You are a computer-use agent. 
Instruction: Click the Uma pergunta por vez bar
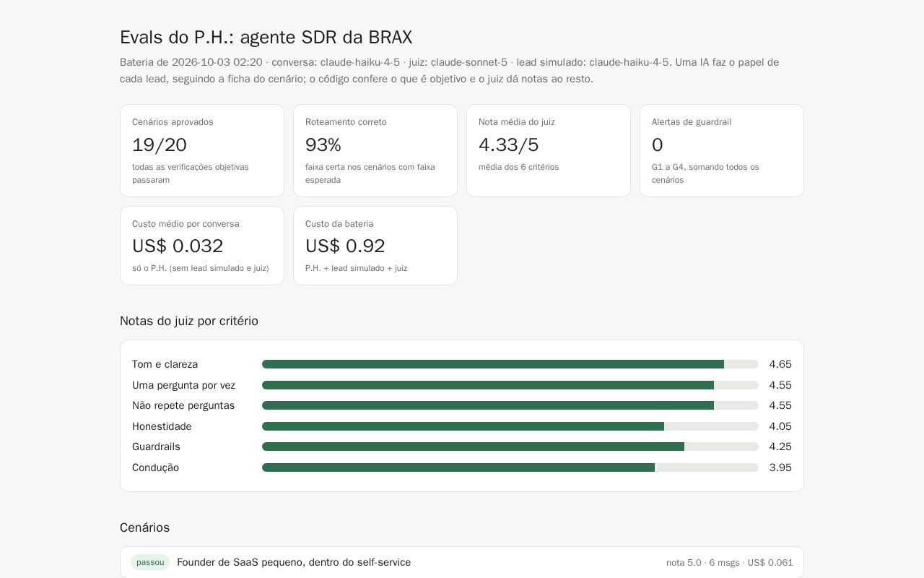[510, 385]
